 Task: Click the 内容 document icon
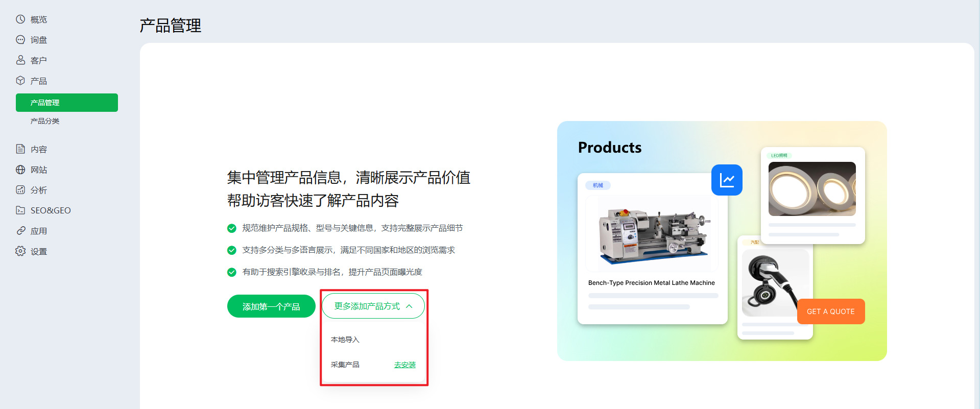(20, 149)
